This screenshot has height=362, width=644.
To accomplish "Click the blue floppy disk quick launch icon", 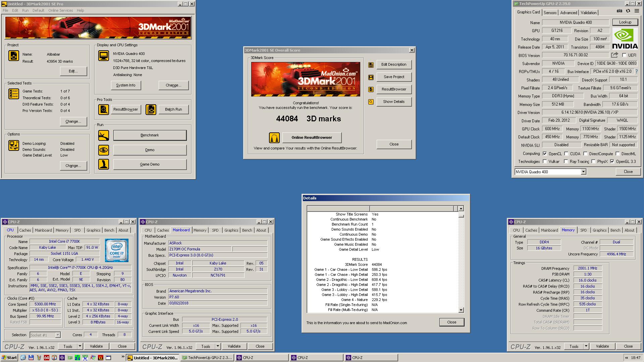I will coord(31,358).
